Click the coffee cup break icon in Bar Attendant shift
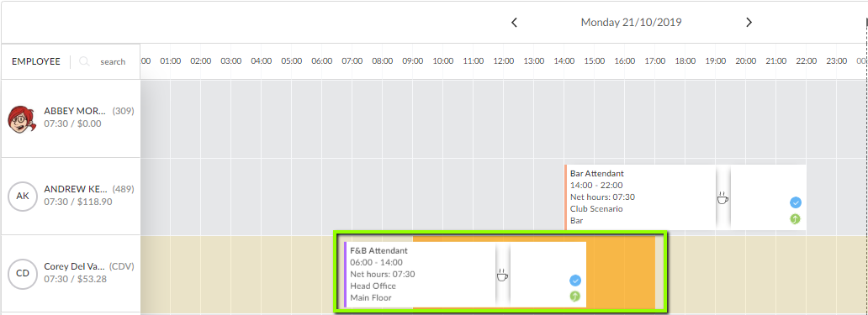Viewport: 868px width, 315px height. point(722,198)
